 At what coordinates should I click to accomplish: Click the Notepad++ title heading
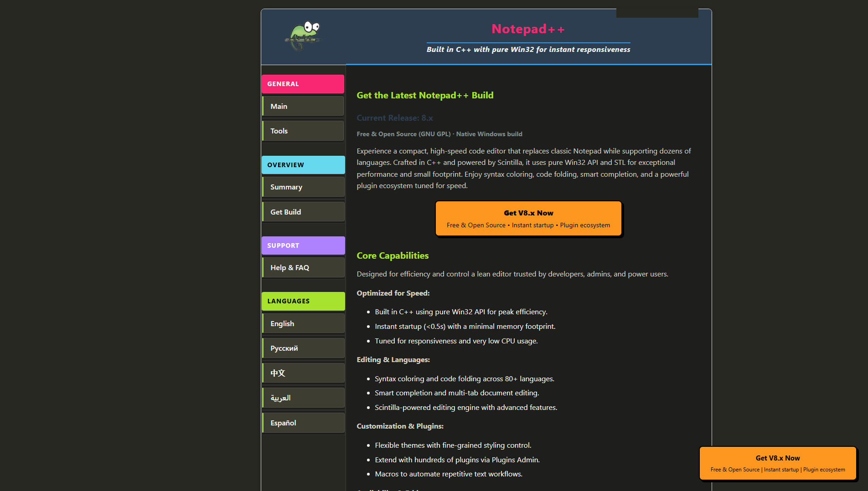tap(528, 29)
